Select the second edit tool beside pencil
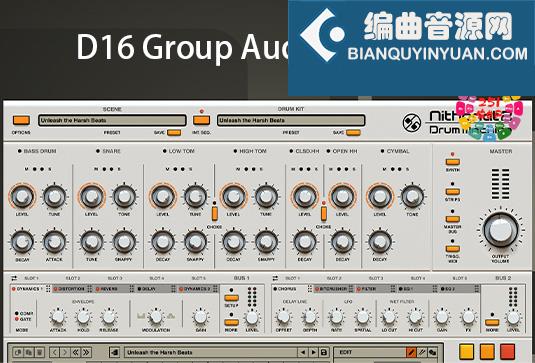 tap(422, 352)
